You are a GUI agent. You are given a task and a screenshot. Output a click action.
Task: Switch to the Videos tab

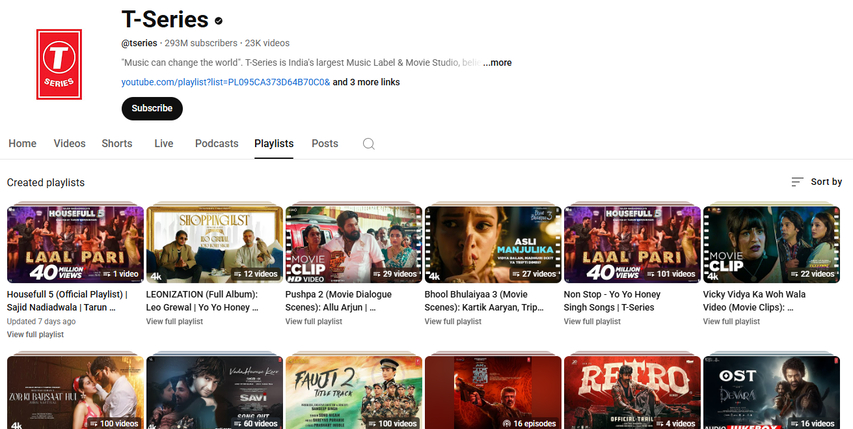(x=69, y=144)
